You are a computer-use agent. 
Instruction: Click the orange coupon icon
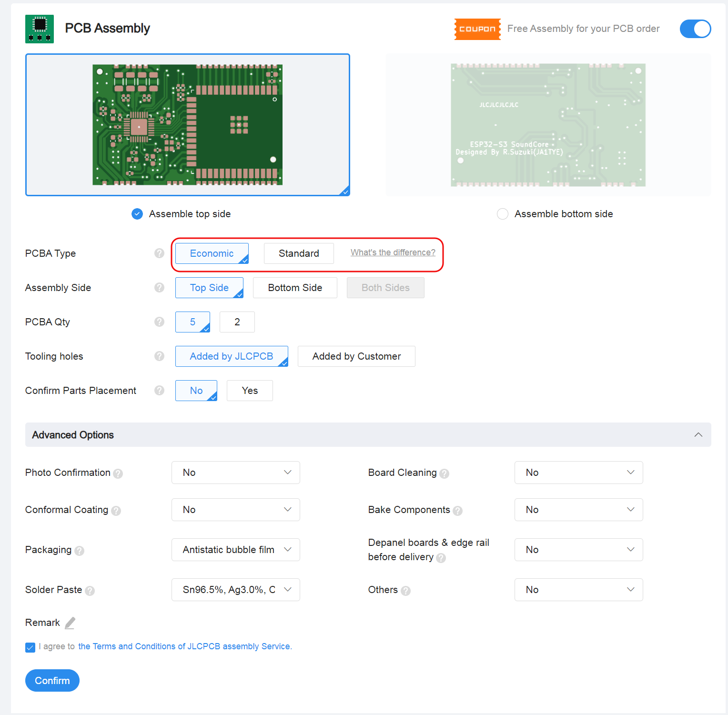(x=477, y=29)
